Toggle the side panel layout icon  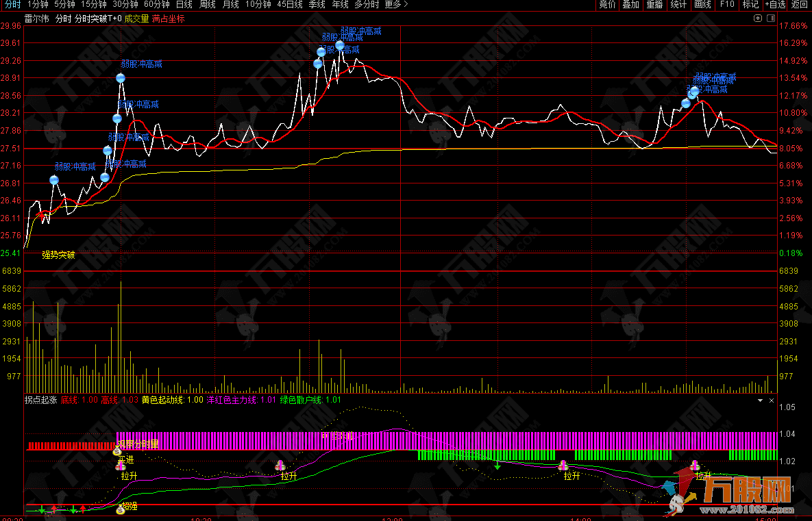point(771,18)
